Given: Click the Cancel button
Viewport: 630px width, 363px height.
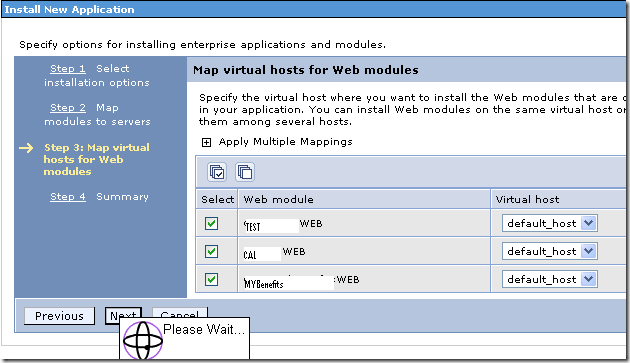Looking at the screenshot, I should (180, 312).
